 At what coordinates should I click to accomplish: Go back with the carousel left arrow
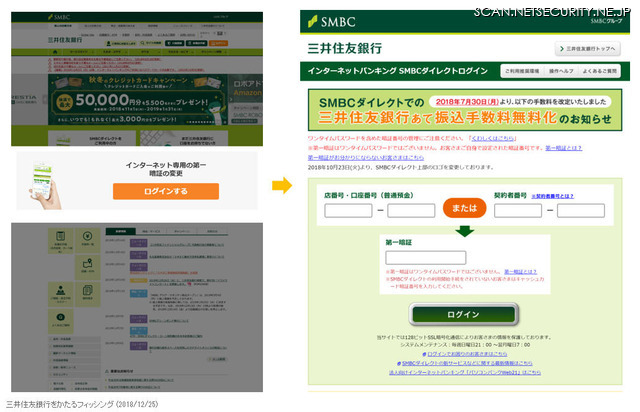[x=44, y=99]
